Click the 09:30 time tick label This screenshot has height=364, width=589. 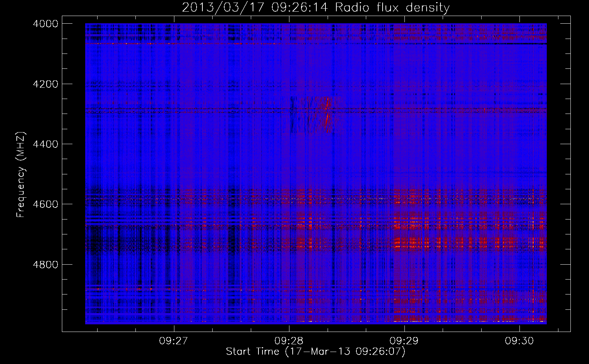tap(519, 341)
